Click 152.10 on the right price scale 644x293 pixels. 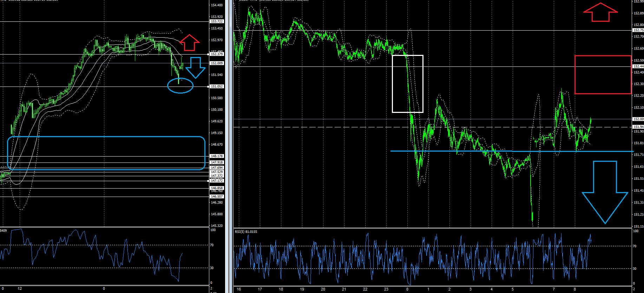pos(638,108)
